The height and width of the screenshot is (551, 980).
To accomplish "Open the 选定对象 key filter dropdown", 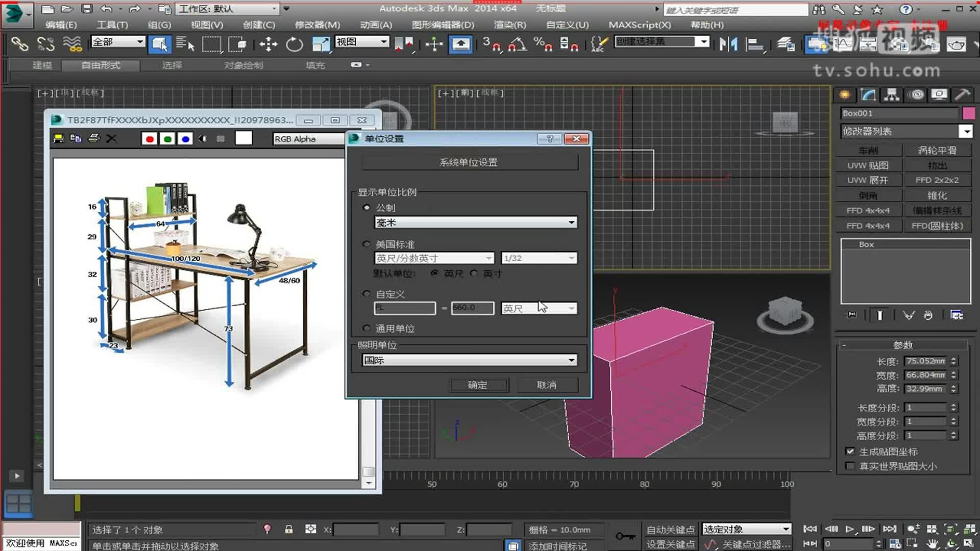I will click(747, 529).
